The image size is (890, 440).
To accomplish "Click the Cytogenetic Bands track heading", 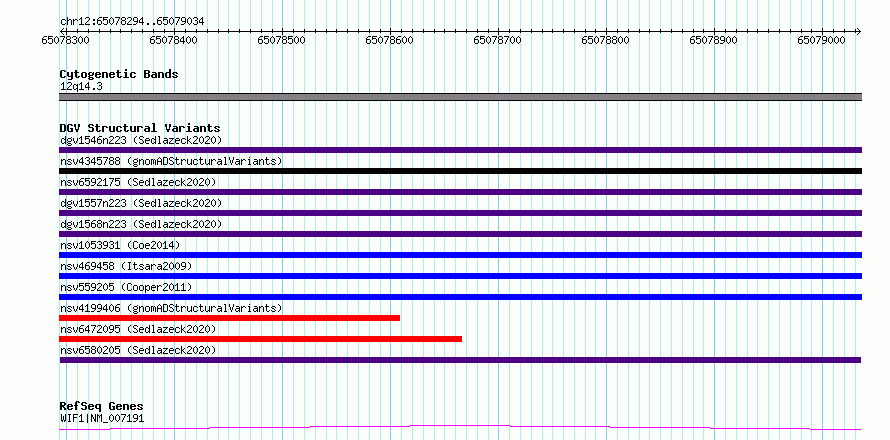I will (x=119, y=74).
